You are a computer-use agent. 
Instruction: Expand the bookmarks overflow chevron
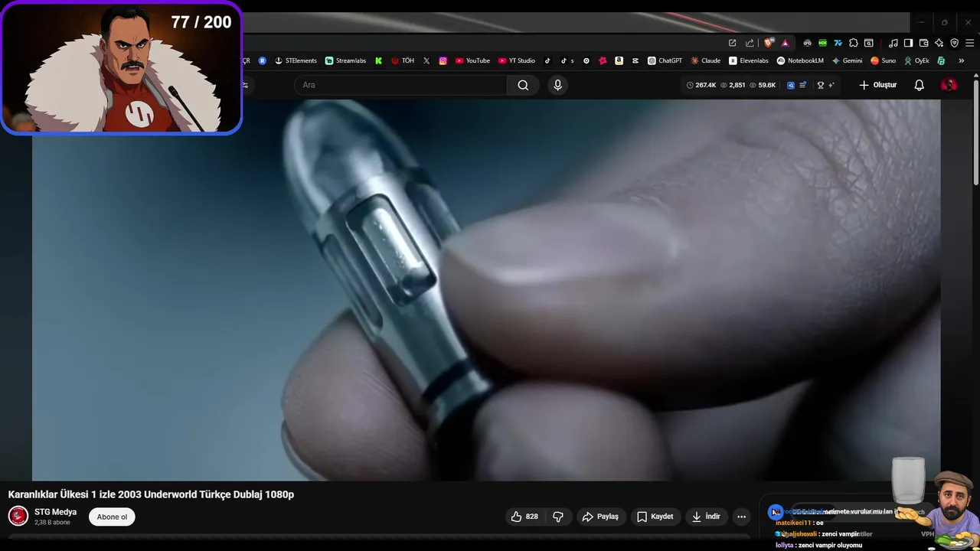click(961, 60)
